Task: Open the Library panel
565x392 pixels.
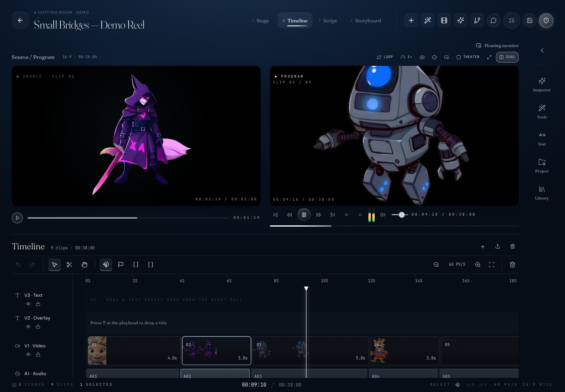Action: 542,192
